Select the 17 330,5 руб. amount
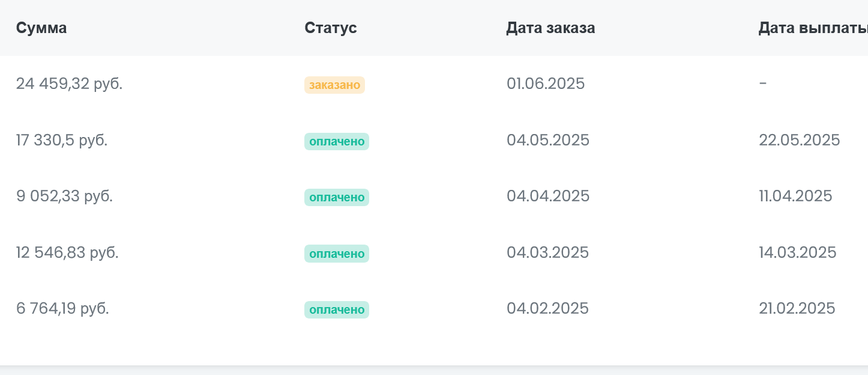This screenshot has width=868, height=375. click(x=62, y=141)
